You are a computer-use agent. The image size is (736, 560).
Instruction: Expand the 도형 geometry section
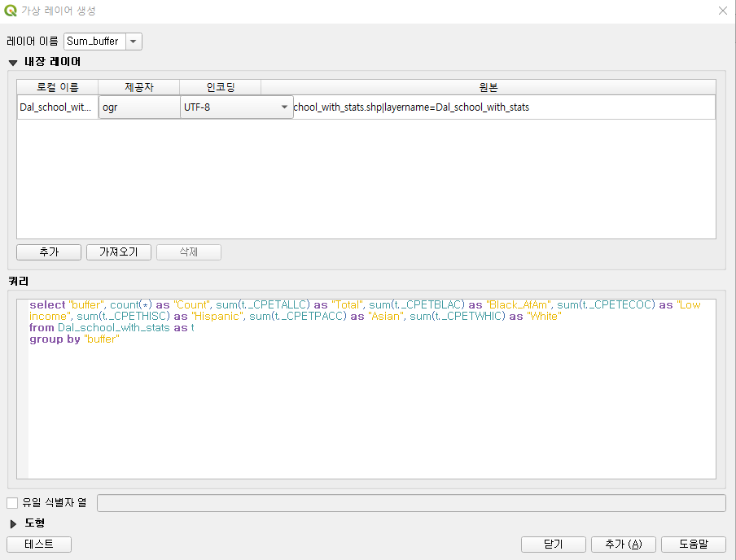point(13,523)
